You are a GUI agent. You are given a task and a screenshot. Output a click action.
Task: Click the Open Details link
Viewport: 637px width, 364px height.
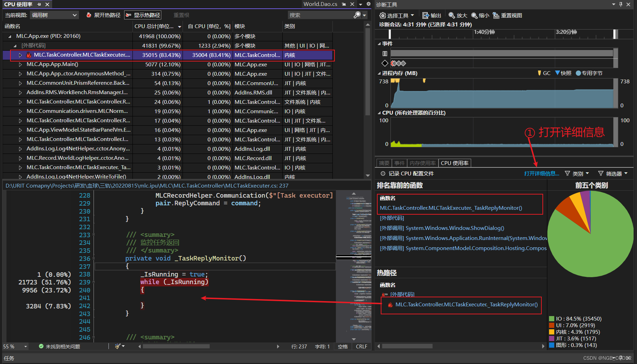tap(541, 174)
